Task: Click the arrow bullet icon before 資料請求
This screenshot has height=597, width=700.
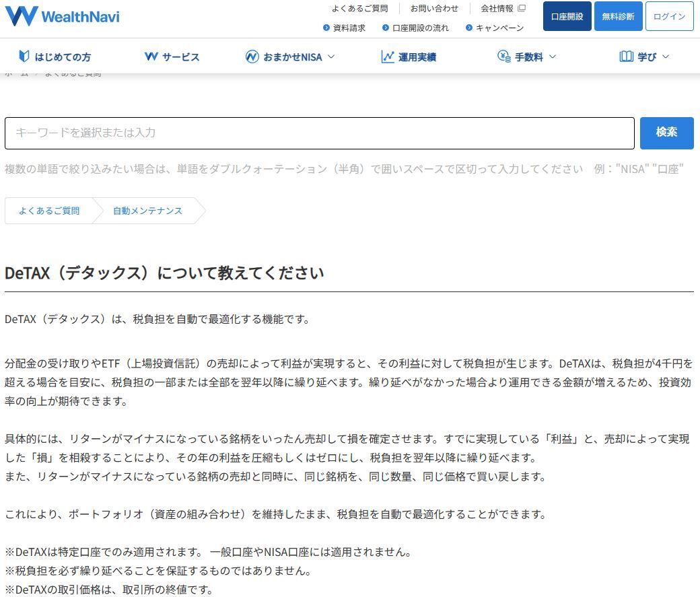Action: click(326, 28)
